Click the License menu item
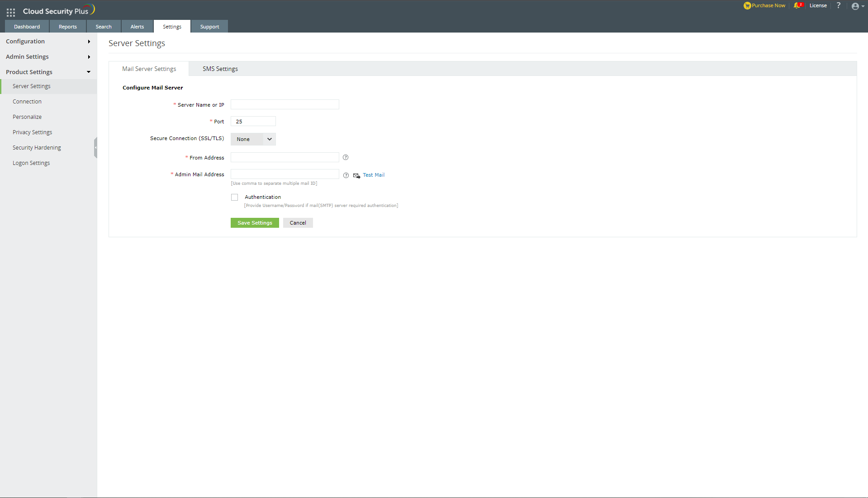The image size is (868, 498). (x=818, y=5)
